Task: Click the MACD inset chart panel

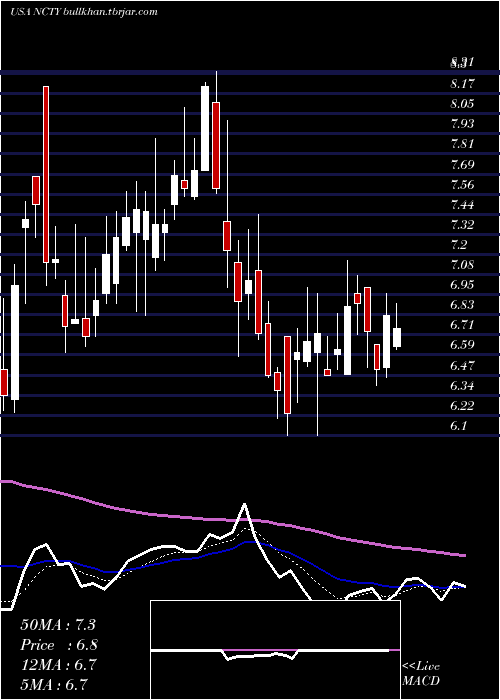Action: pyautogui.click(x=275, y=650)
